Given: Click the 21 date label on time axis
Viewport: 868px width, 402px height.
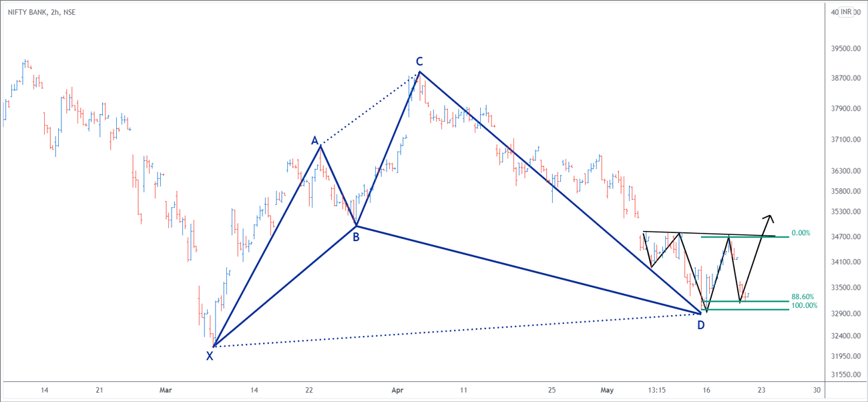Looking at the screenshot, I should click(x=99, y=389).
